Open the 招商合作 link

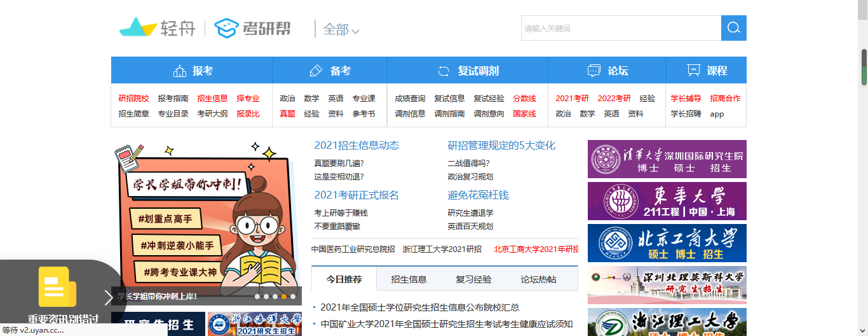click(725, 99)
